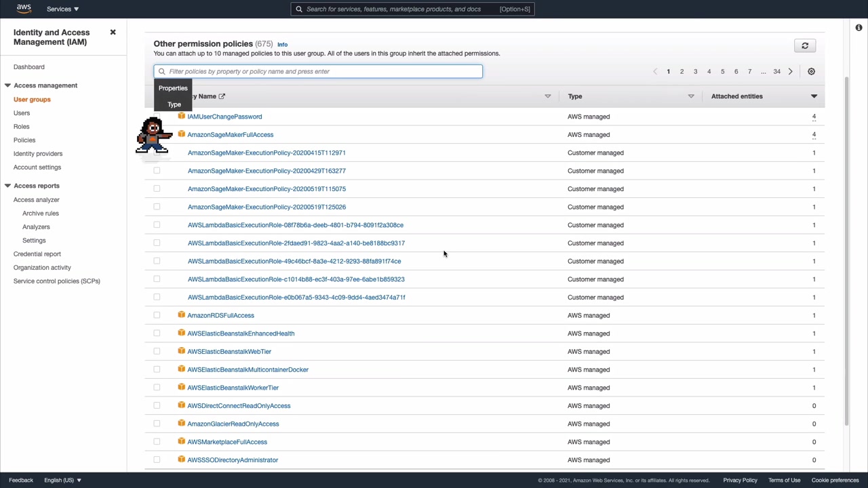The image size is (868, 488).
Task: Click the Info link beside Other permission policies
Action: [282, 45]
